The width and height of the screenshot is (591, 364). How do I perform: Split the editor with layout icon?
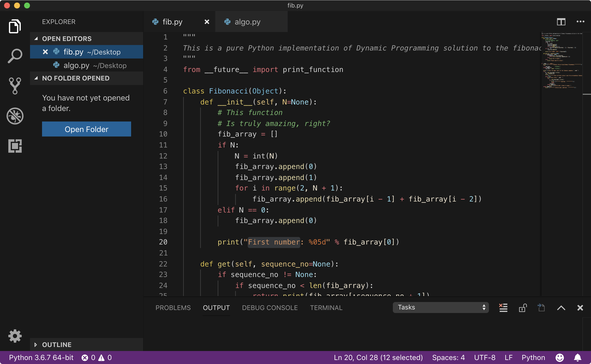(x=561, y=22)
